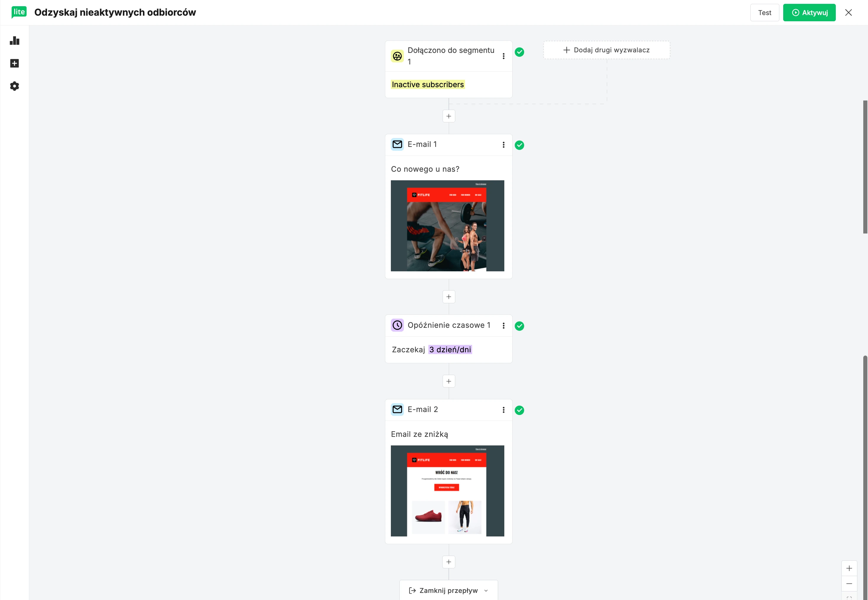The height and width of the screenshot is (600, 868).
Task: Click the 3 dzień/dni delay value
Action: click(450, 350)
